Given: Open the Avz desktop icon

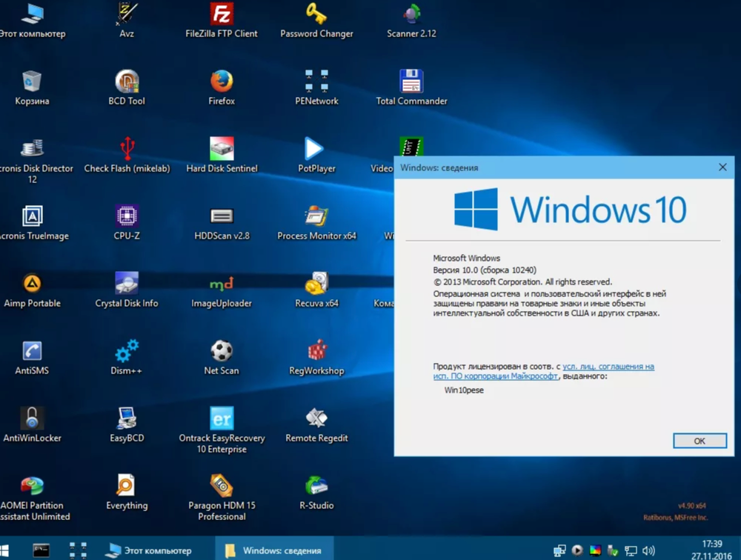Looking at the screenshot, I should (127, 20).
